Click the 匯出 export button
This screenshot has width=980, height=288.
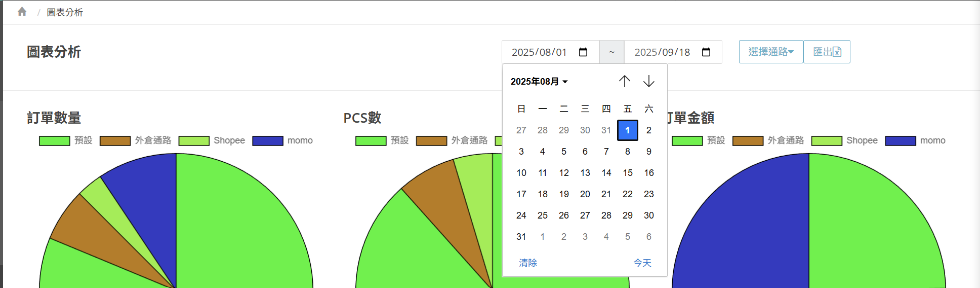click(x=826, y=52)
